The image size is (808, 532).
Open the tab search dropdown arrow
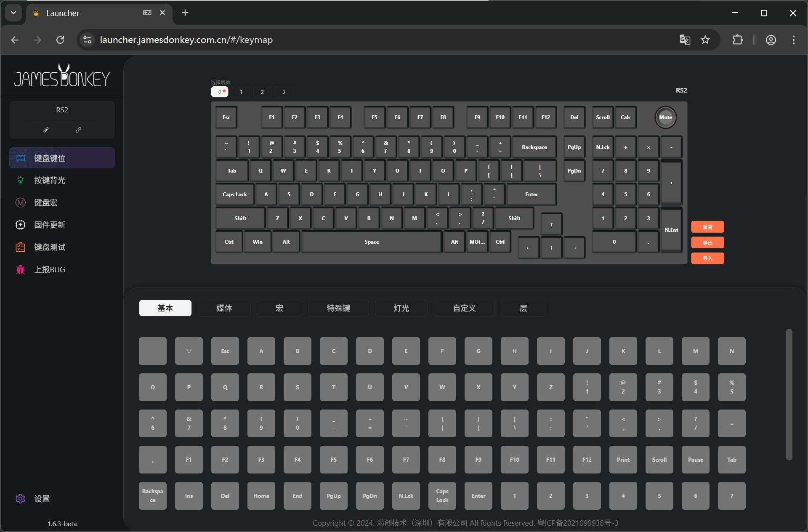pos(13,13)
